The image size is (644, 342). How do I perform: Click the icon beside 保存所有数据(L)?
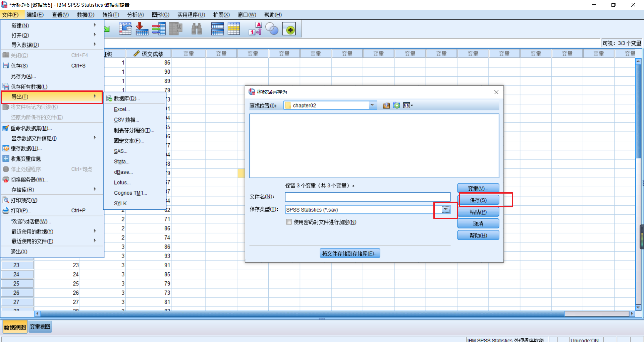pyautogui.click(x=6, y=86)
